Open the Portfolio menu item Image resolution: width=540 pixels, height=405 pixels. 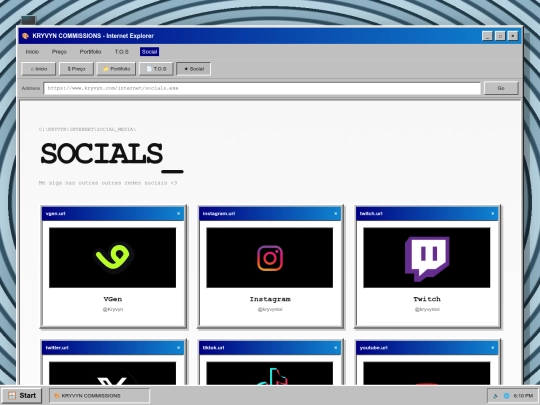[90, 52]
